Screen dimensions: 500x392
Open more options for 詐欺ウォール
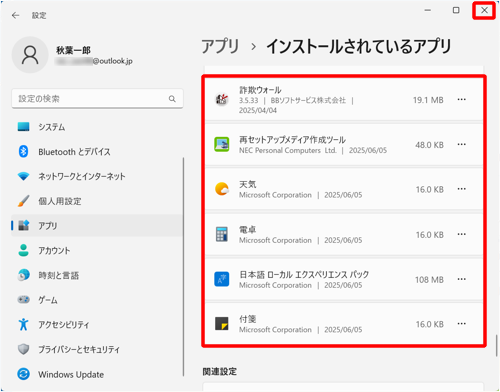click(462, 99)
